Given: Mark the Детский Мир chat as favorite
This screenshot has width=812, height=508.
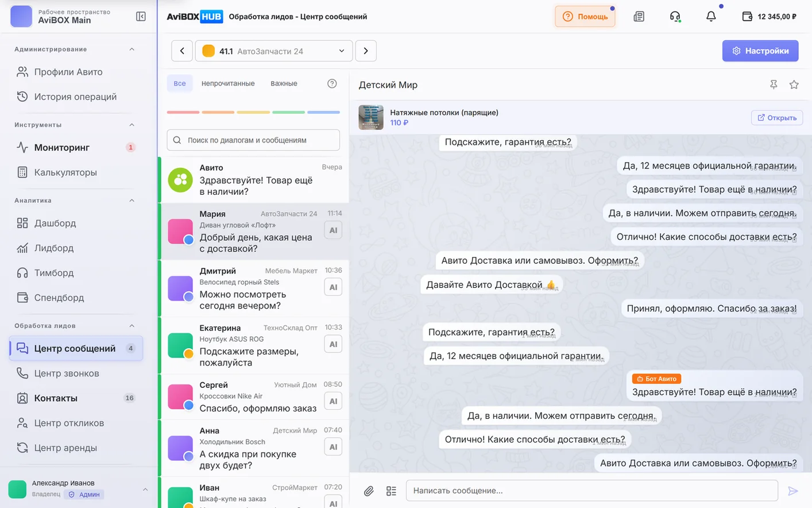Looking at the screenshot, I should [x=794, y=84].
